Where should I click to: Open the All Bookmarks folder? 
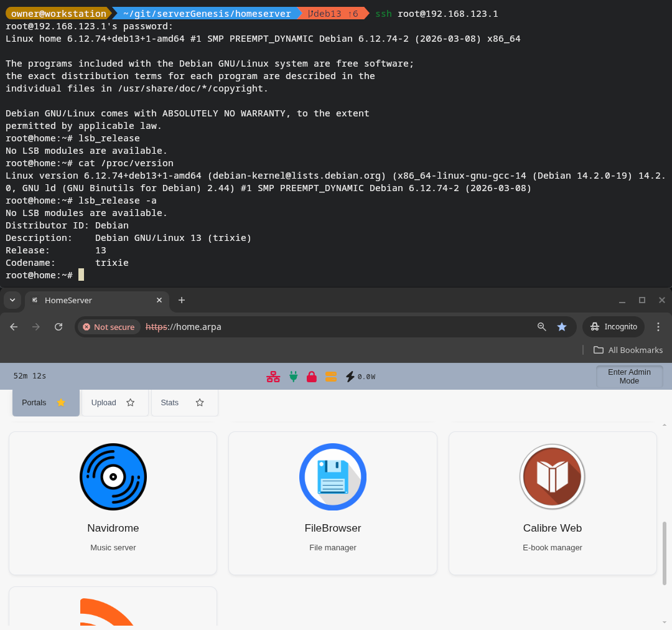click(x=628, y=350)
